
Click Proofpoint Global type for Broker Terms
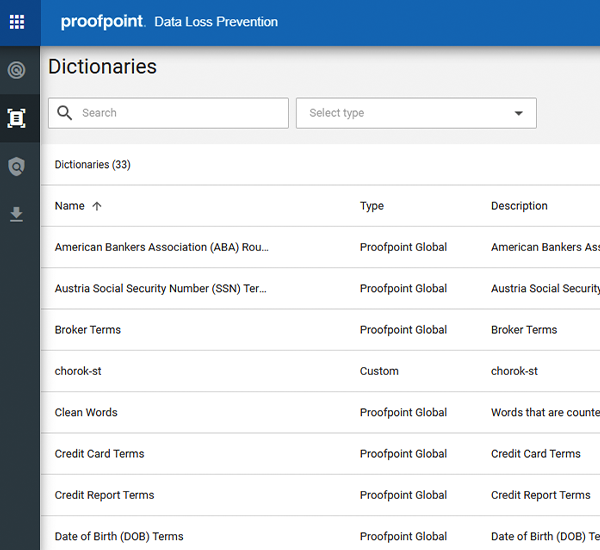[x=403, y=330]
